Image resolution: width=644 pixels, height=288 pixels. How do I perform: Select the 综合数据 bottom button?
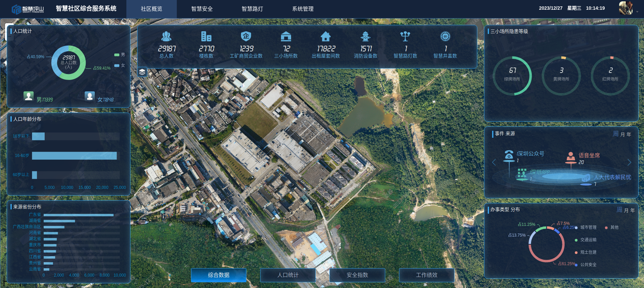tap(219, 275)
